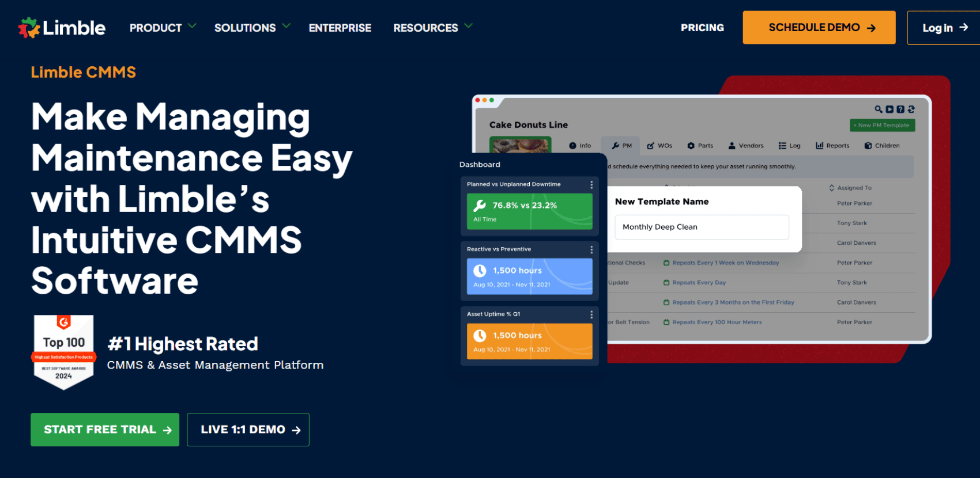Open the Children tab
The image size is (980, 478).
tap(882, 146)
